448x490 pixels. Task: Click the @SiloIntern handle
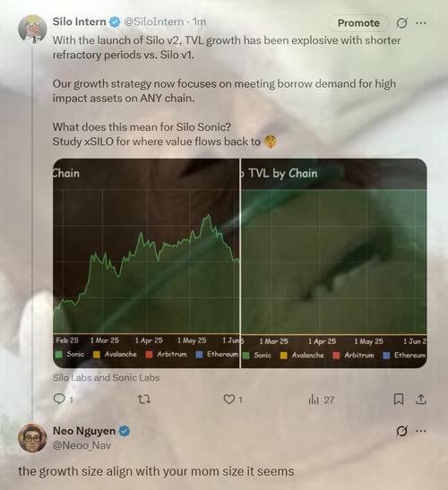(154, 21)
